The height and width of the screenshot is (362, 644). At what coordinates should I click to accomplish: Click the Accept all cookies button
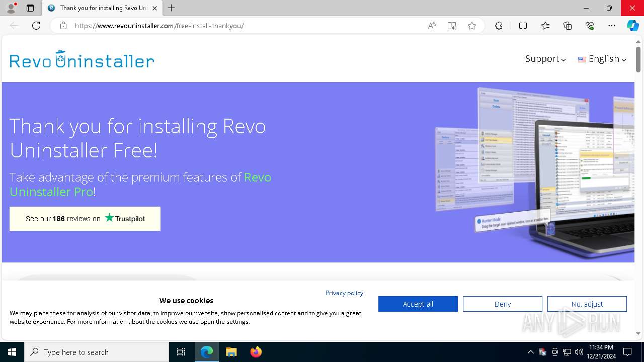pyautogui.click(x=418, y=304)
